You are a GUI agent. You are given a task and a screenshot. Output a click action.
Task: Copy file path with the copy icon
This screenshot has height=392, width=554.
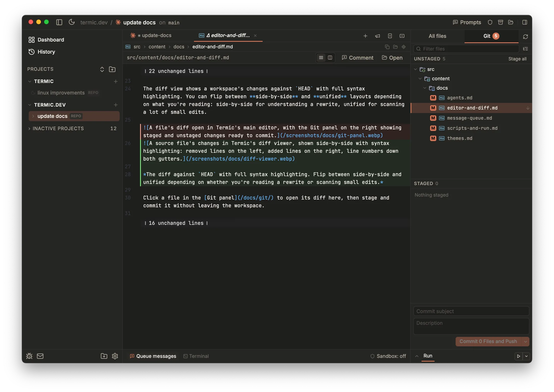coord(387,47)
